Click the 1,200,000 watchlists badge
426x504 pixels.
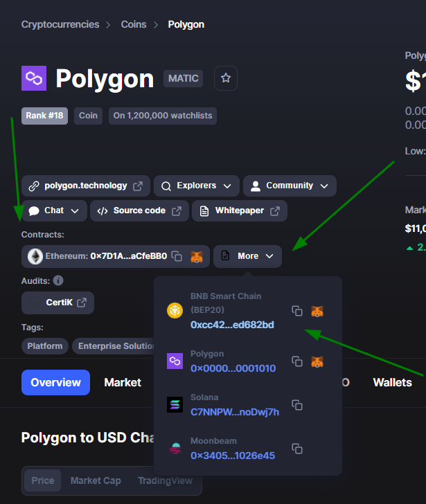click(x=163, y=116)
